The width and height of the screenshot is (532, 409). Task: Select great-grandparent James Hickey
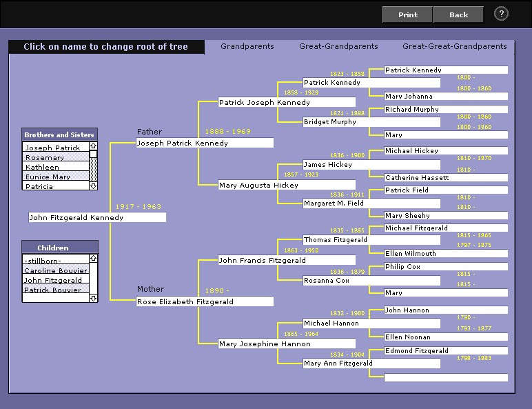tap(371, 165)
